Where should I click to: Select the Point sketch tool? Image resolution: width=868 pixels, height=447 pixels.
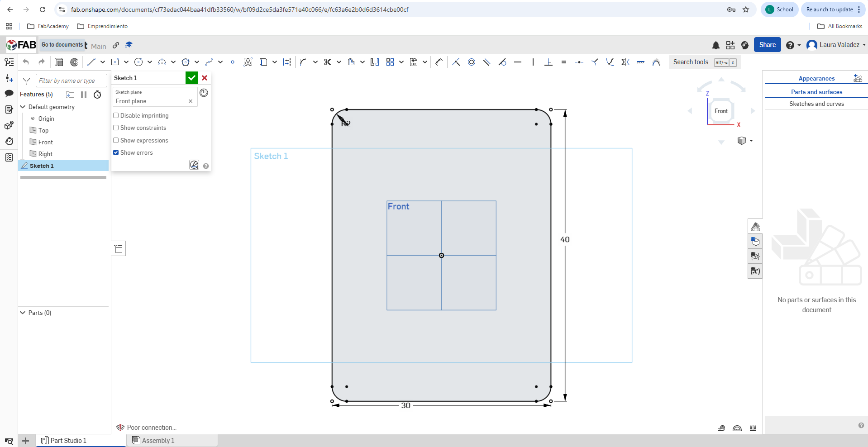point(233,62)
